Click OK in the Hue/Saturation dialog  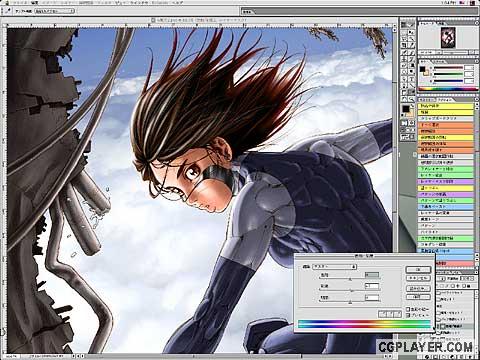pos(418,269)
